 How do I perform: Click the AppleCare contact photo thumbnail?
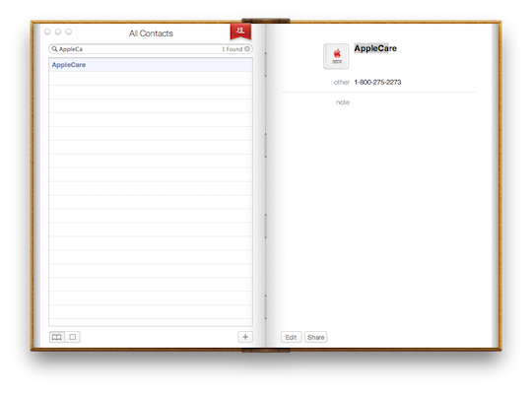tap(336, 56)
